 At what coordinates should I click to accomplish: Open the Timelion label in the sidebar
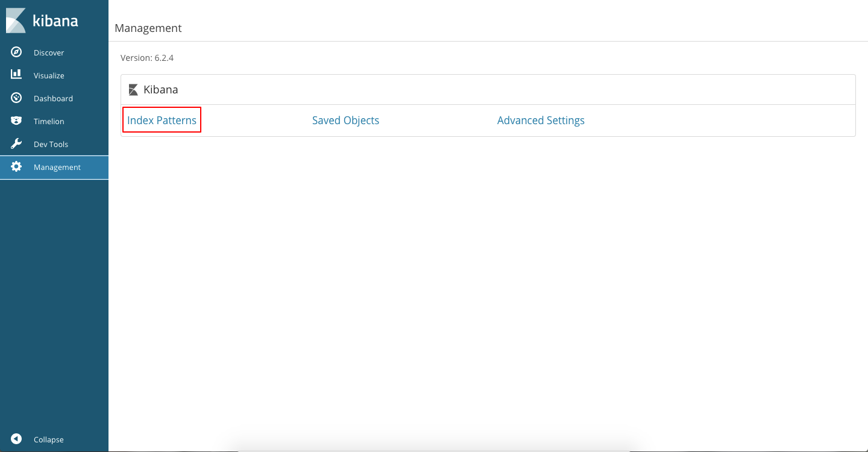click(49, 122)
